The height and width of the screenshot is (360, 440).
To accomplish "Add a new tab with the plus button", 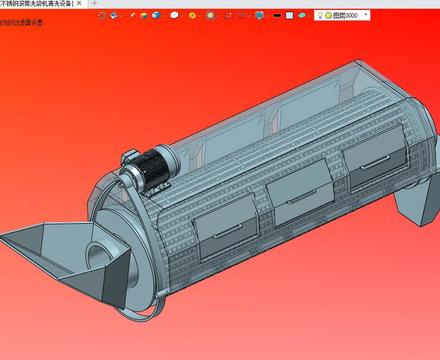I will pyautogui.click(x=94, y=3).
